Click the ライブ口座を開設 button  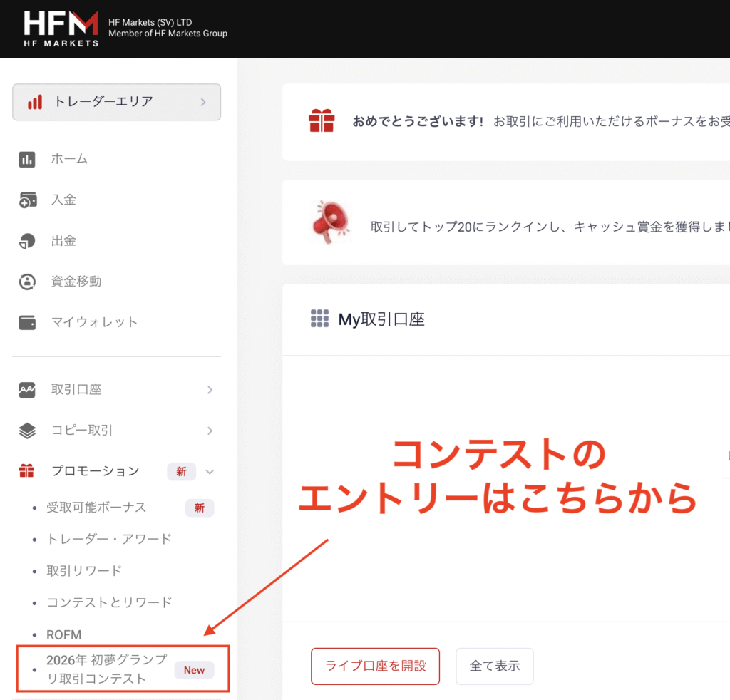coord(375,666)
